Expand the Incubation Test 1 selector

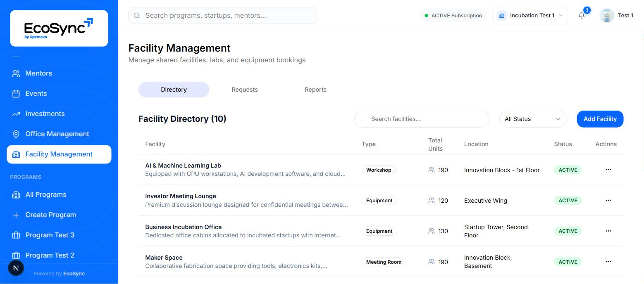tap(530, 16)
